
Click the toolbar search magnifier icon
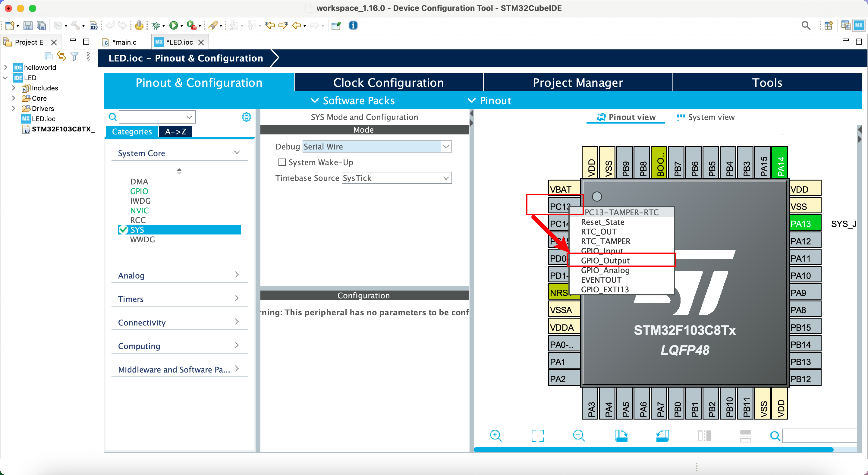806,25
